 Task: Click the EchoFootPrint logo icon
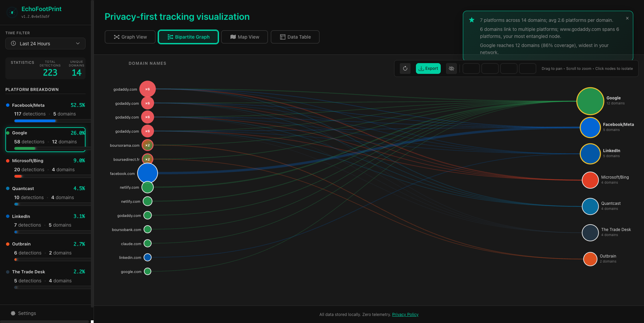pos(12,12)
